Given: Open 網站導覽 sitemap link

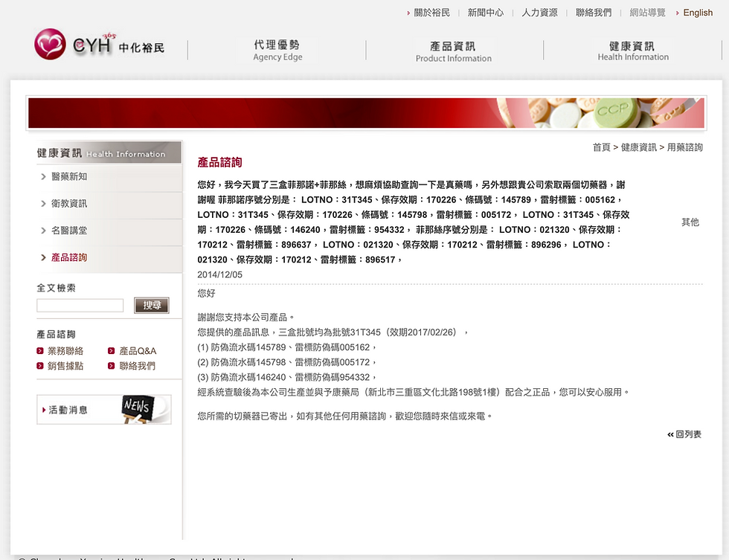Looking at the screenshot, I should (647, 13).
